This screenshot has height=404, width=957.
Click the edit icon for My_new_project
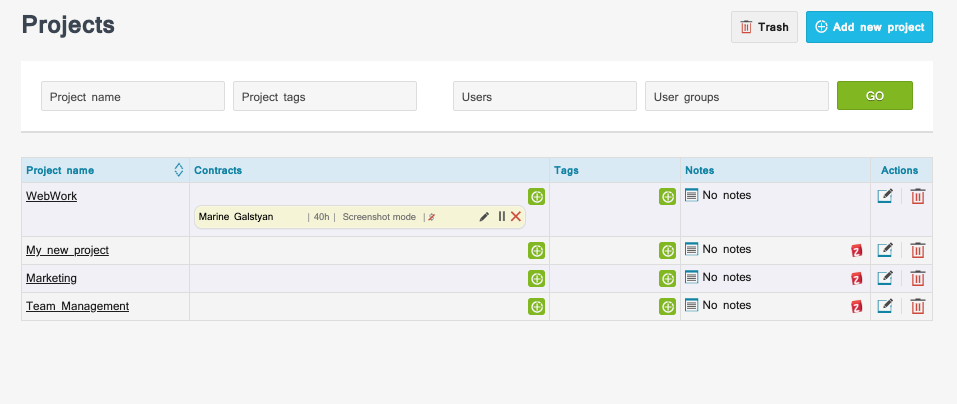(x=885, y=251)
